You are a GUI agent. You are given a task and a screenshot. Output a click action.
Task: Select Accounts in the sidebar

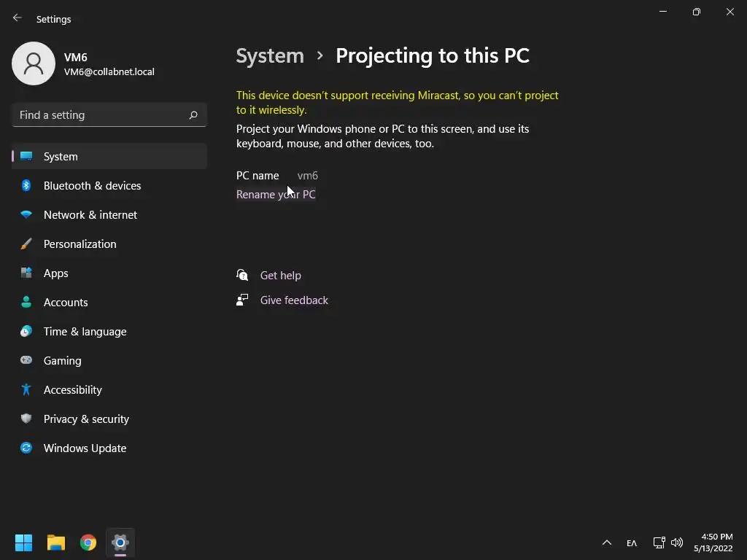pos(66,303)
